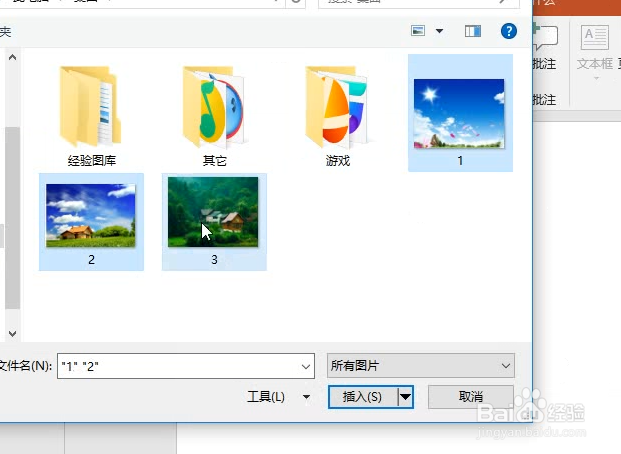Click the file list scroll up arrow

[x=12, y=57]
